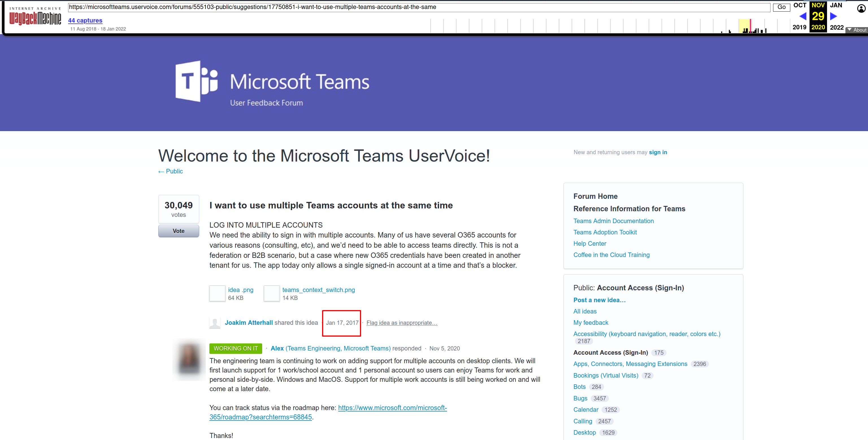Open Forum Home in sidebar
The image size is (868, 440).
click(595, 196)
